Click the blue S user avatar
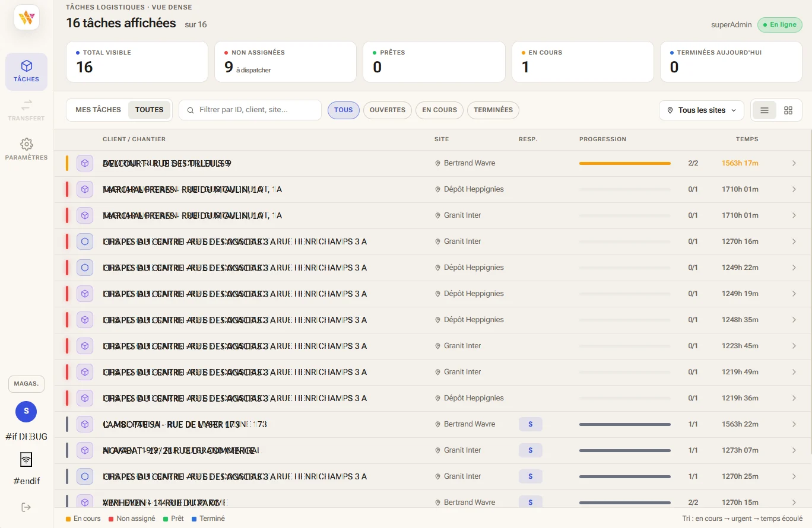Image resolution: width=812 pixels, height=528 pixels. click(26, 411)
